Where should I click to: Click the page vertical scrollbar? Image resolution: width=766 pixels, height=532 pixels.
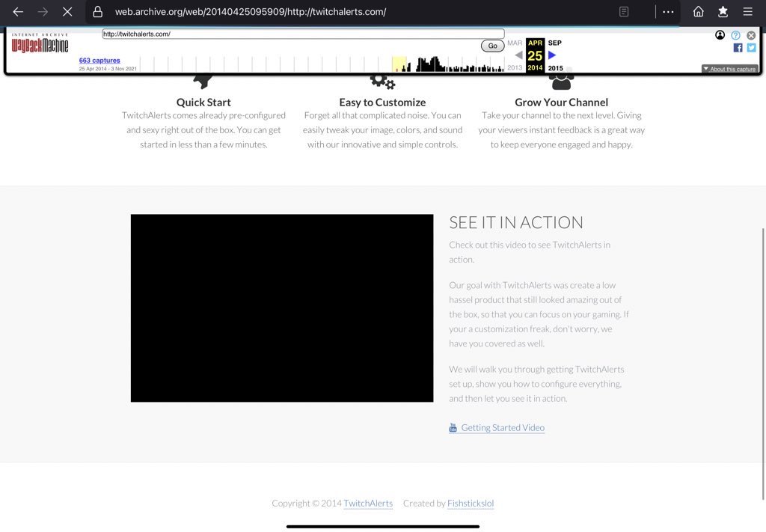pos(763,364)
